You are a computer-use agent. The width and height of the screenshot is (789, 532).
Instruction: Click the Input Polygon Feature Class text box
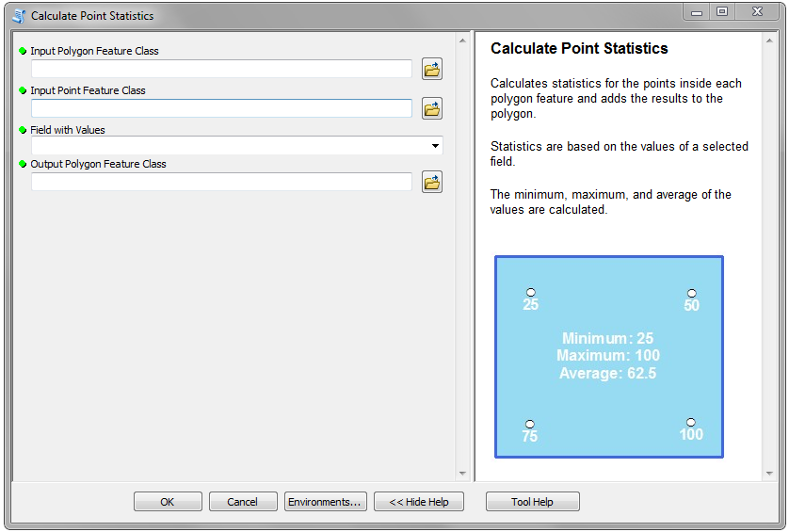[221, 69]
